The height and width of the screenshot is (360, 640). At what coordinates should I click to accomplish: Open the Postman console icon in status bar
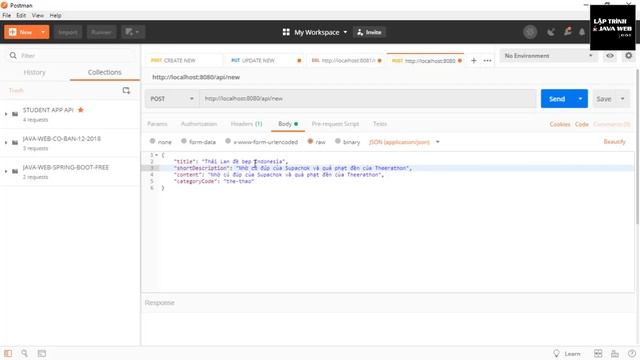pyautogui.click(x=42, y=353)
